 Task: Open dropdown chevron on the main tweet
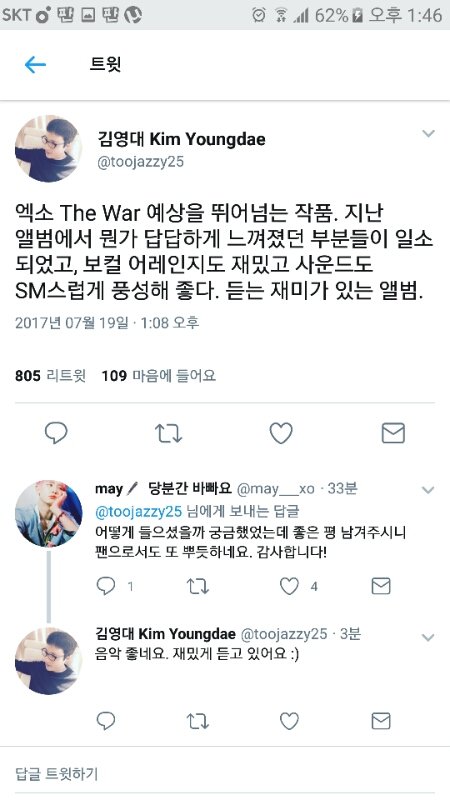point(429,134)
